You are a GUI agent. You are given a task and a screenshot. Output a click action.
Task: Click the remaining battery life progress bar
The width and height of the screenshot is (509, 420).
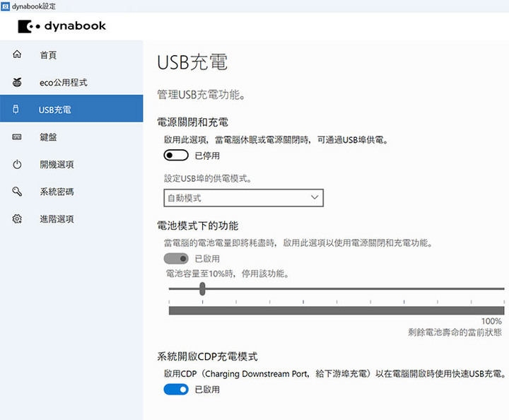[337, 310]
